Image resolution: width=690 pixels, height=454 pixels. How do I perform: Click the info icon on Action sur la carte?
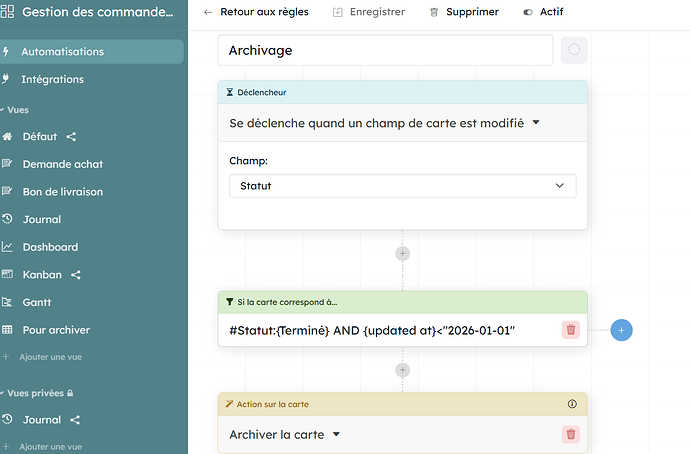(x=572, y=405)
